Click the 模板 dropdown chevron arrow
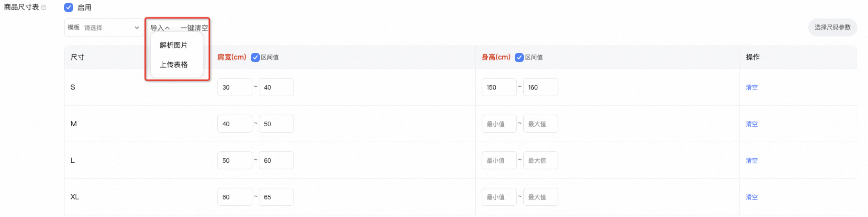868x217 pixels. [137, 28]
